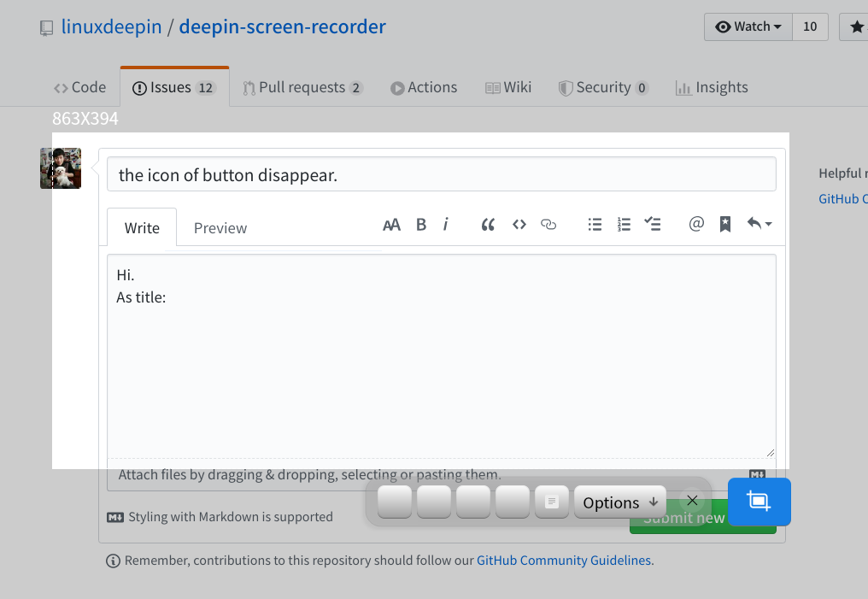Select the blue screenshot capture tool
Screen dimensions: 868x599
(x=758, y=502)
